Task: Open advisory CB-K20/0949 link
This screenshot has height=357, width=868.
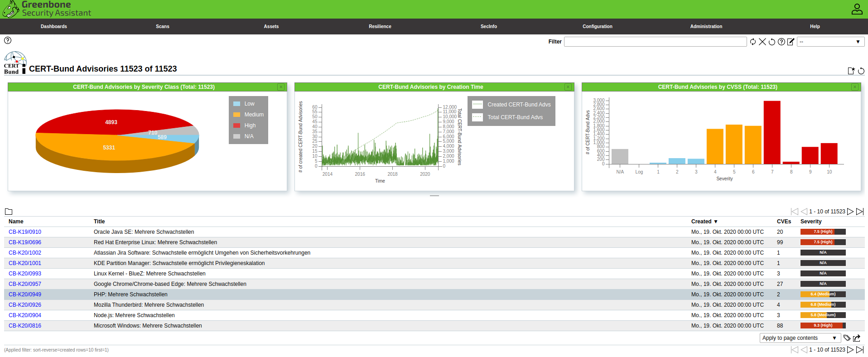Action: (25, 294)
